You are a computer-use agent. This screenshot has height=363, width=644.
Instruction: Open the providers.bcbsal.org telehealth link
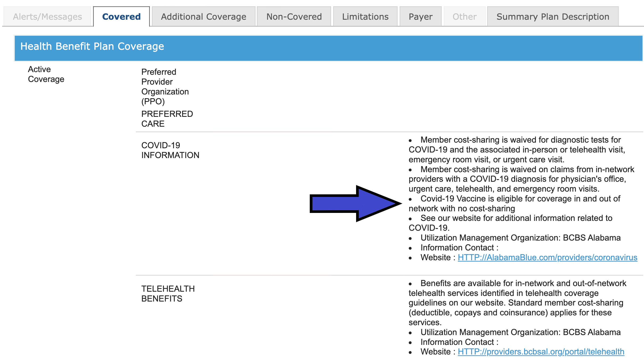point(541,352)
